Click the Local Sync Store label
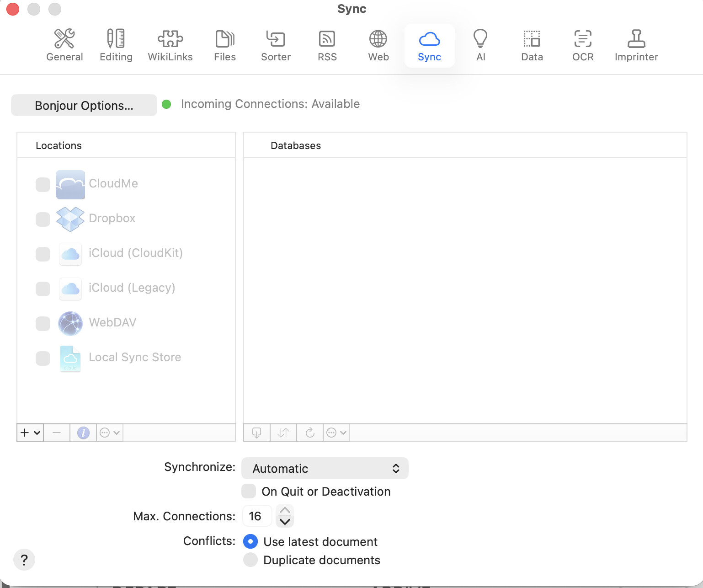This screenshot has height=588, width=703. [x=135, y=357]
